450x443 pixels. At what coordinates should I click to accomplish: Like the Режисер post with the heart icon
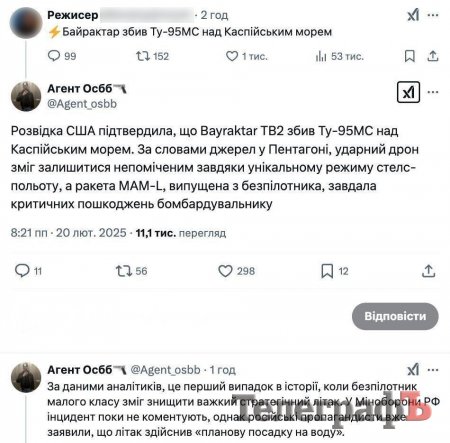coord(232,56)
